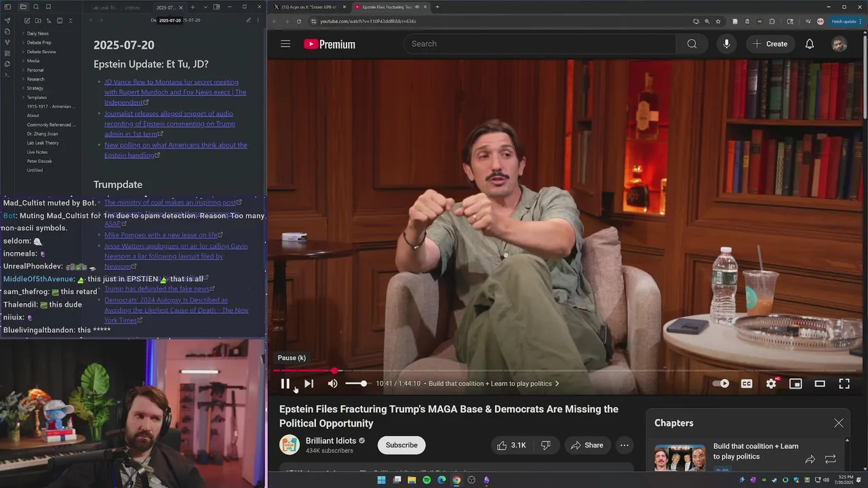Loop the Build that coalition chapter
This screenshot has height=488, width=868.
[831, 459]
